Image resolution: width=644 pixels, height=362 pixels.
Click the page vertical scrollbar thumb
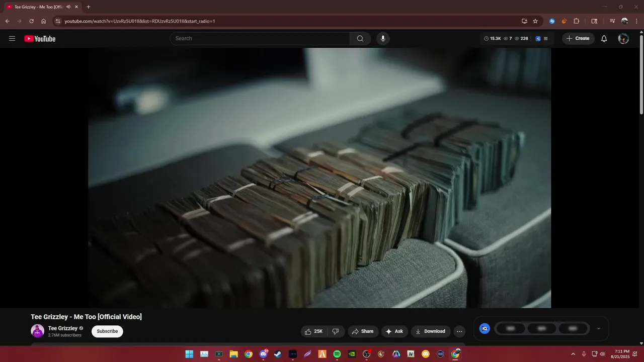tap(641, 74)
